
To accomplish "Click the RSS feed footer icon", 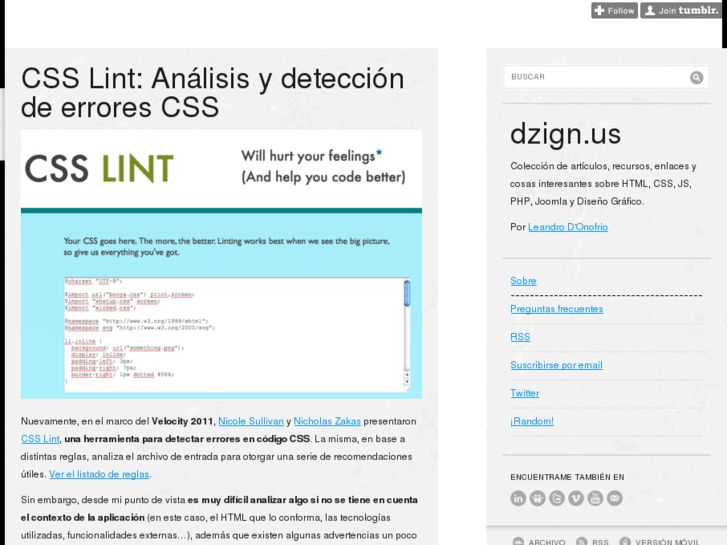I will 581,541.
